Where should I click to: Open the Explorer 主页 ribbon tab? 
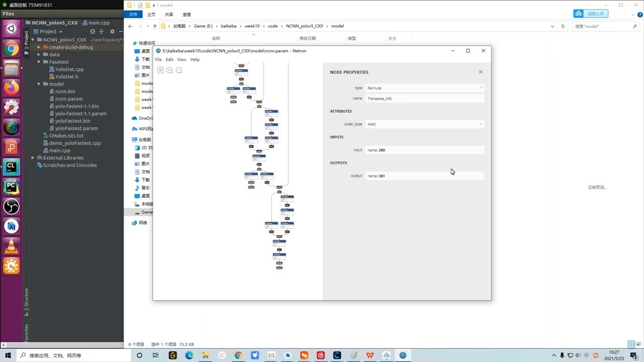pyautogui.click(x=151, y=15)
